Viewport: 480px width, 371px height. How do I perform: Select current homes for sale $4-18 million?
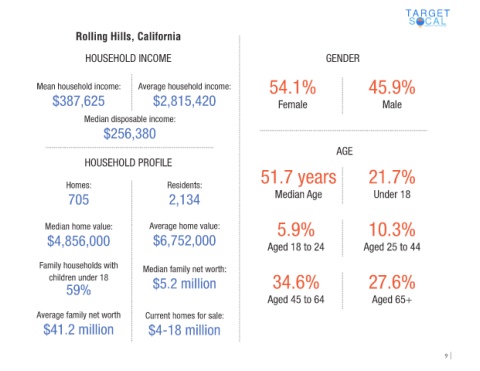pos(184,330)
